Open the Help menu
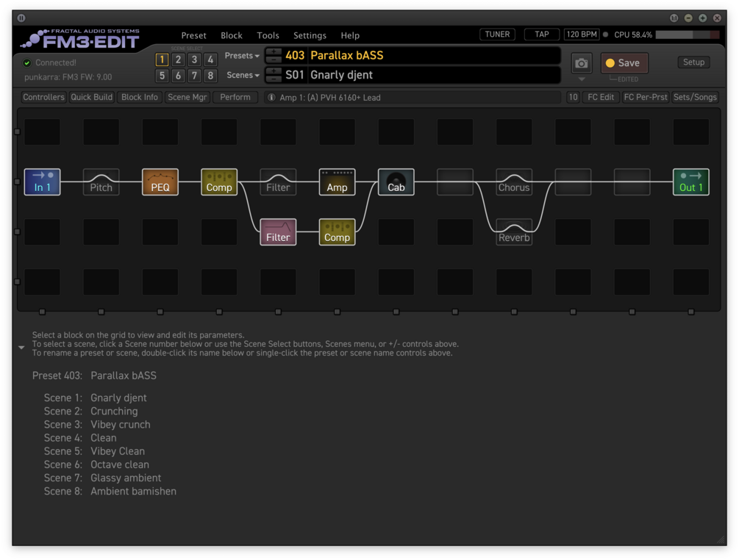Viewport: 739px width, 560px height. (x=350, y=35)
